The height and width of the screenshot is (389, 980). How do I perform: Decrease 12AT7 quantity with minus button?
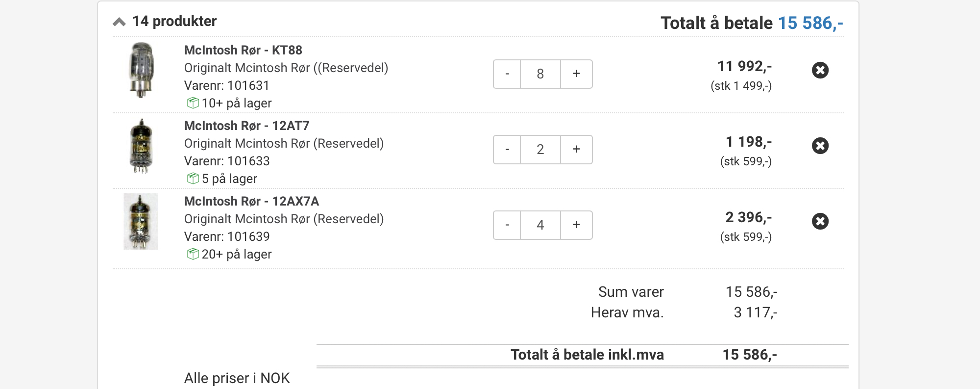pos(507,150)
